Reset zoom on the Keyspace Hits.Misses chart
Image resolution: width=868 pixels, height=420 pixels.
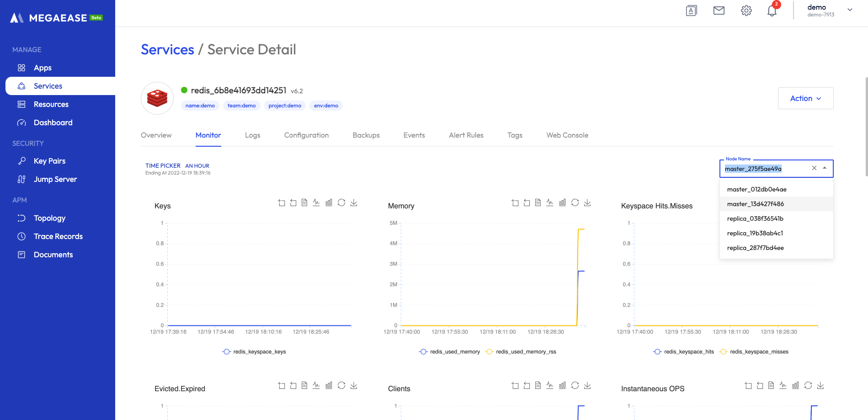click(760, 202)
